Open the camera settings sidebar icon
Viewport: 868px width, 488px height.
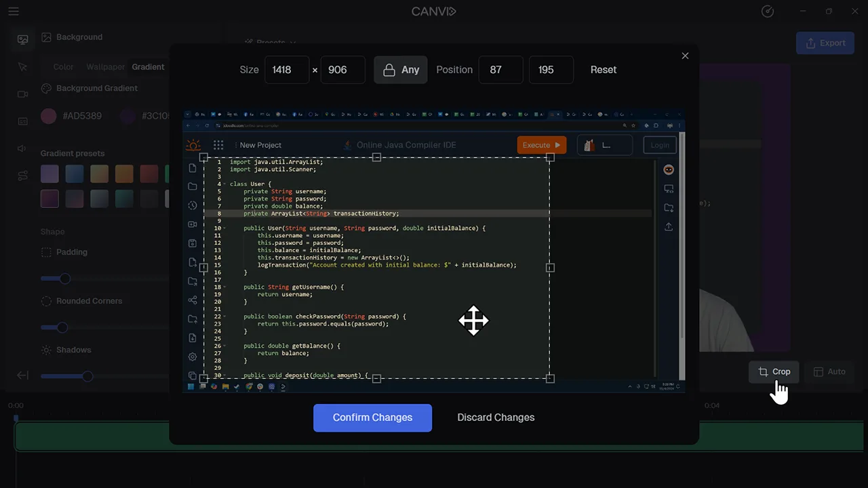22,94
